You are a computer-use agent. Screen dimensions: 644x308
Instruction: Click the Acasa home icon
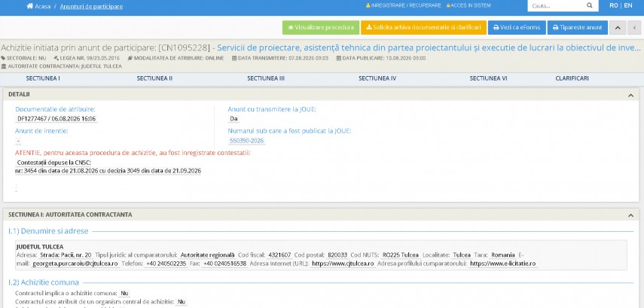click(x=29, y=6)
